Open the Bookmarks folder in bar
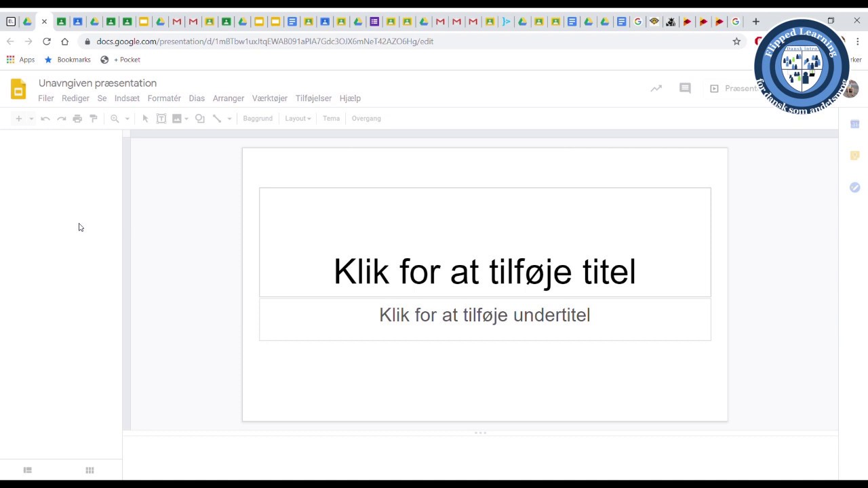Screen dimensions: 868x488 click(x=67, y=60)
